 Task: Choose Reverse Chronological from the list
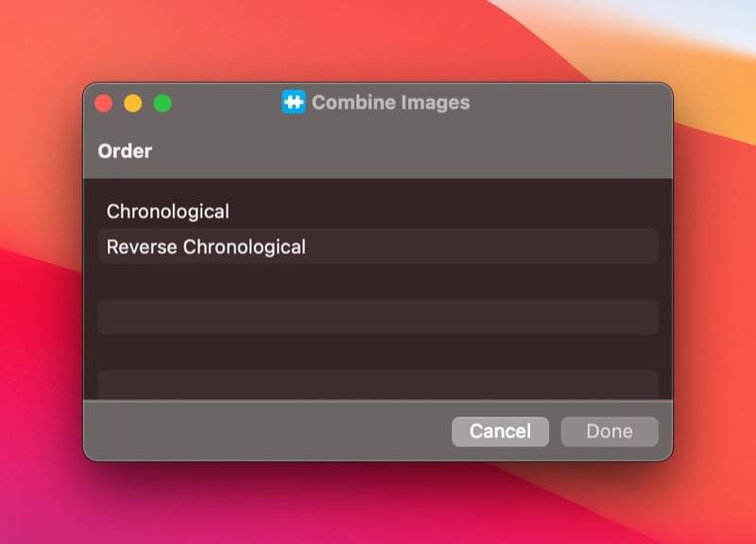pos(377,246)
